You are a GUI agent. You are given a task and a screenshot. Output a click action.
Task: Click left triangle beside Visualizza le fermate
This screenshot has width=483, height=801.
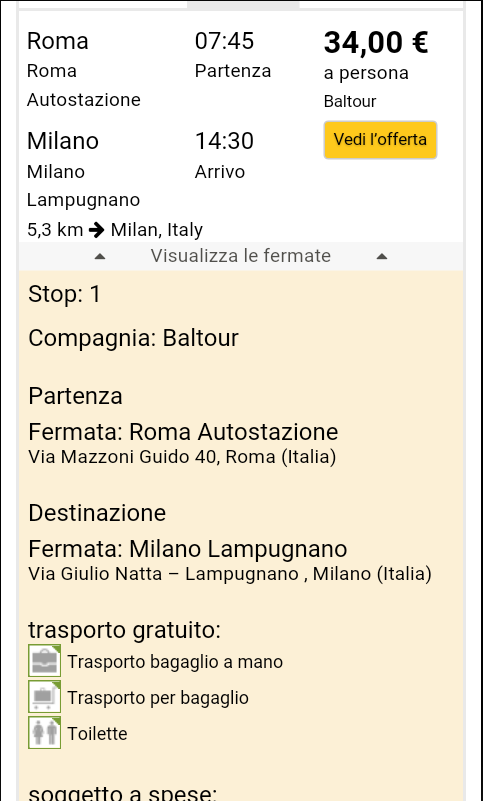(x=100, y=256)
